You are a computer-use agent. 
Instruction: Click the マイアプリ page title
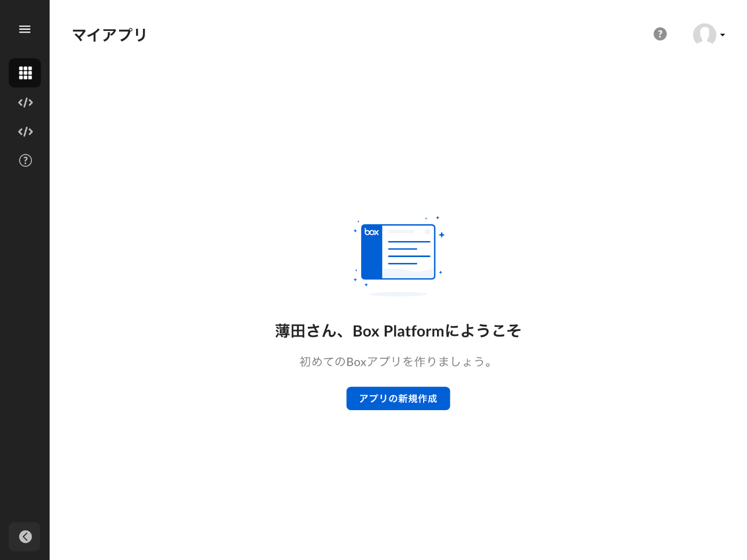coord(110,35)
